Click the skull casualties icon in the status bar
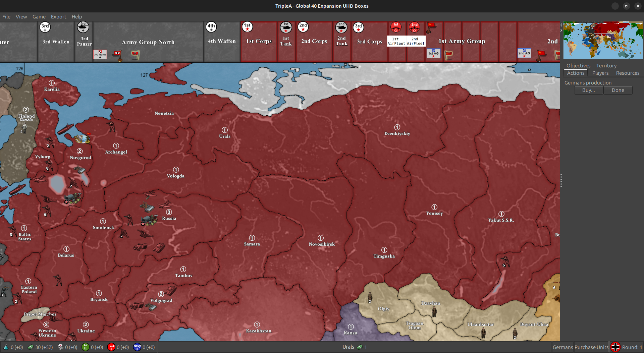Viewport: 644px width, 353px height. click(x=61, y=347)
